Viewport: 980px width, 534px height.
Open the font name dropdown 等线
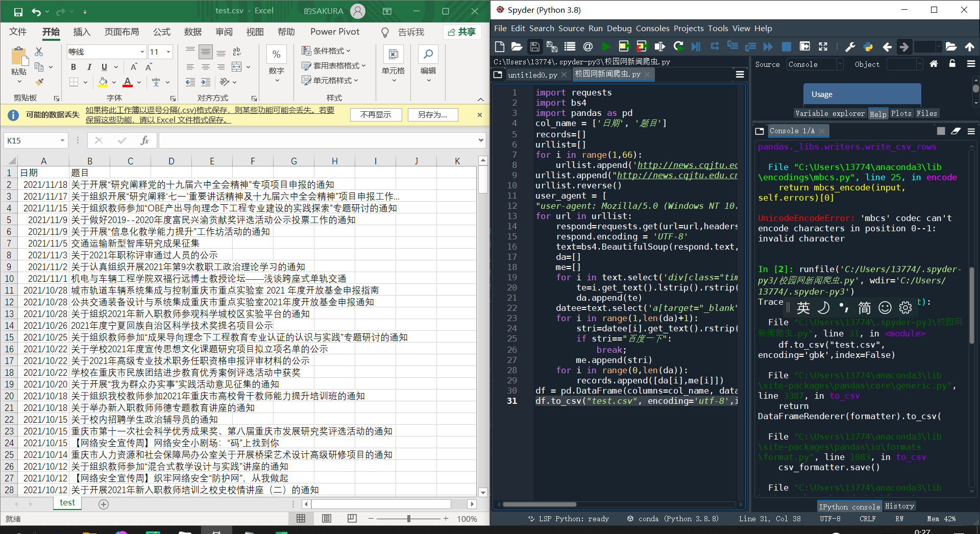pyautogui.click(x=142, y=52)
